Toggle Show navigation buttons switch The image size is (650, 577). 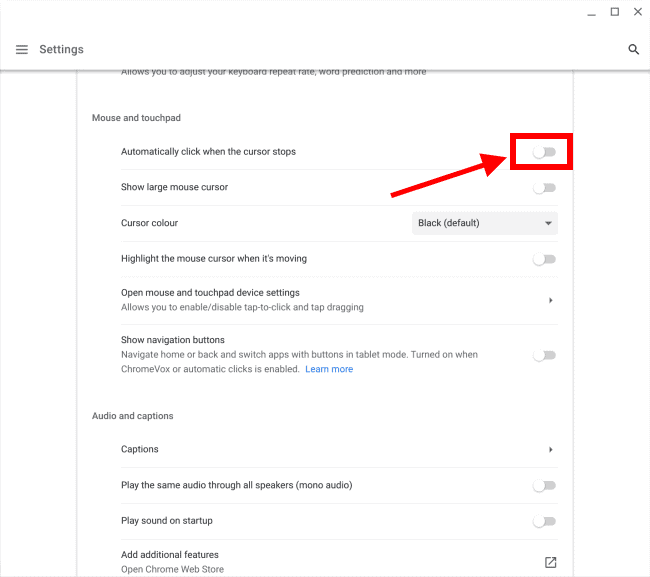pos(544,355)
